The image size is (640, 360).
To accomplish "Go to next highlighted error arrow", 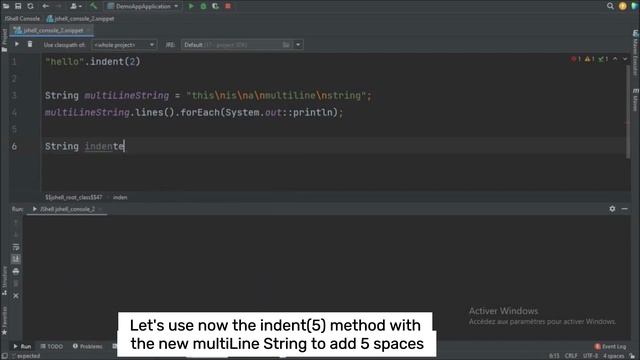I will pos(625,59).
